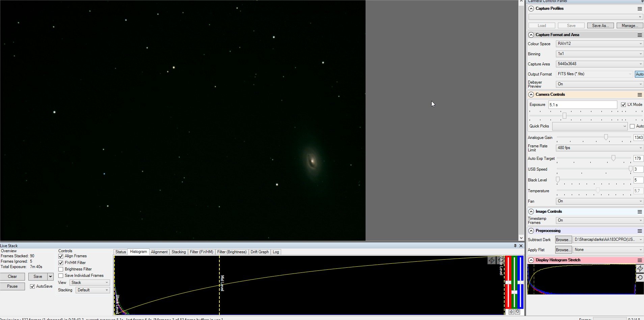
Task: Click the Save As... button
Action: coord(600,26)
